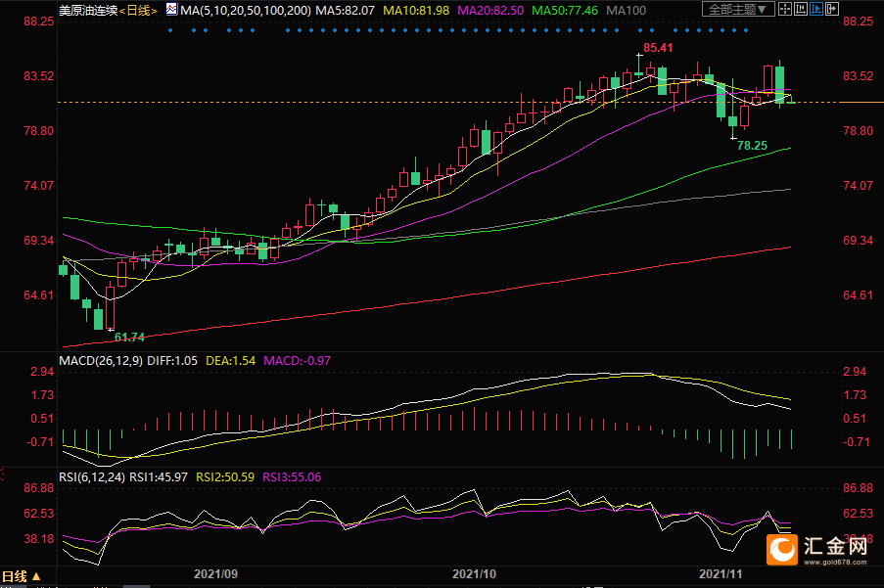The width and height of the screenshot is (884, 588).
Task: Click the 78.25 low price marker
Action: pos(752,146)
